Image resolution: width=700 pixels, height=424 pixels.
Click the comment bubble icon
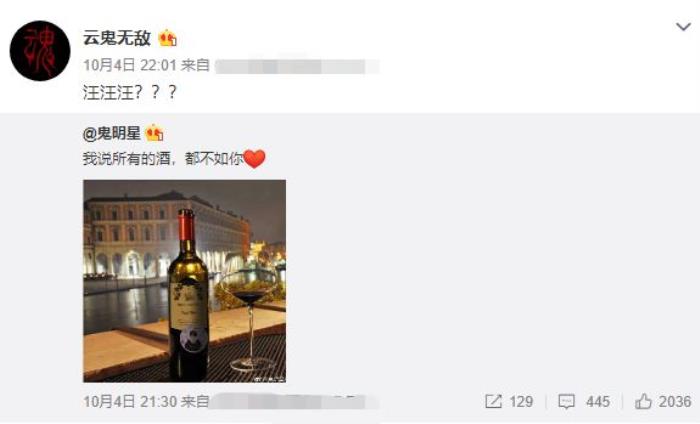click(x=567, y=401)
